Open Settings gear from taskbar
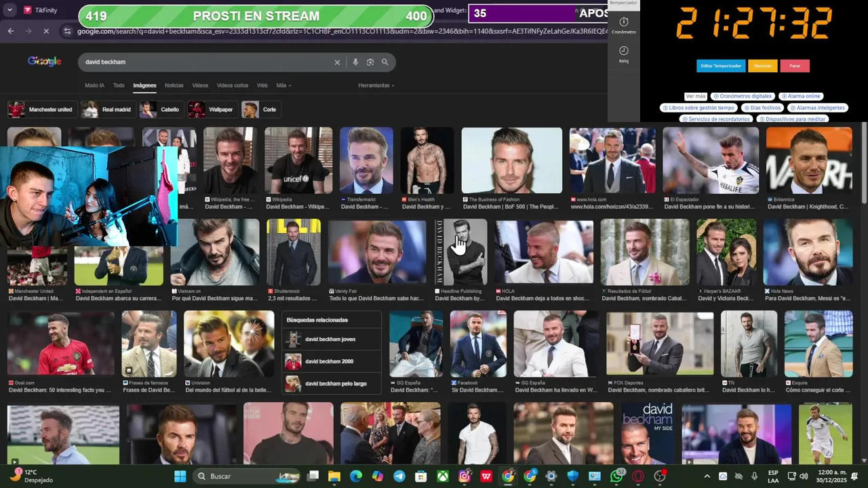Image resolution: width=868 pixels, height=488 pixels. [x=551, y=476]
